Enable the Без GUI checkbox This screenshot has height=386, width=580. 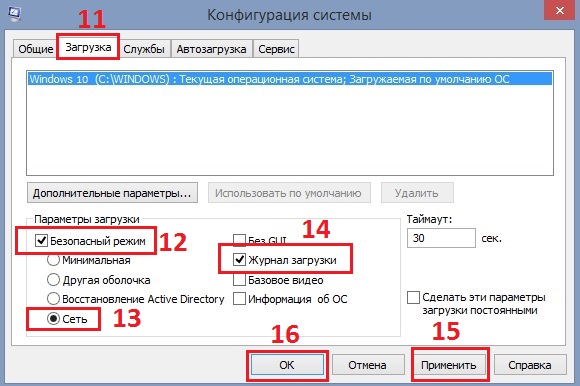pos(239,240)
